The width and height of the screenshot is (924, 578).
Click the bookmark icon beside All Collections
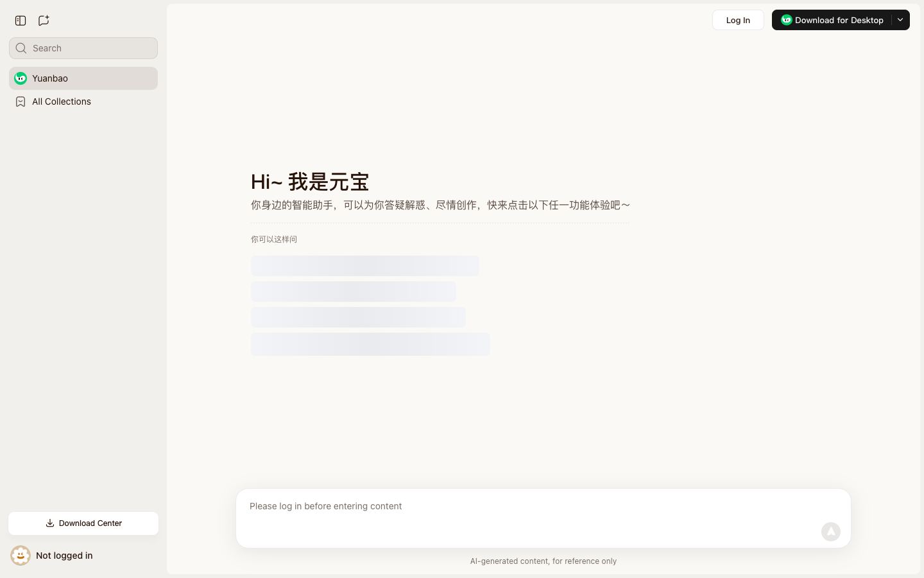point(21,101)
